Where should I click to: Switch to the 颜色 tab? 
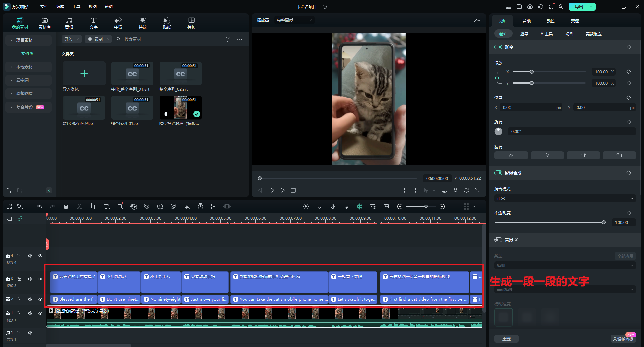click(x=550, y=21)
